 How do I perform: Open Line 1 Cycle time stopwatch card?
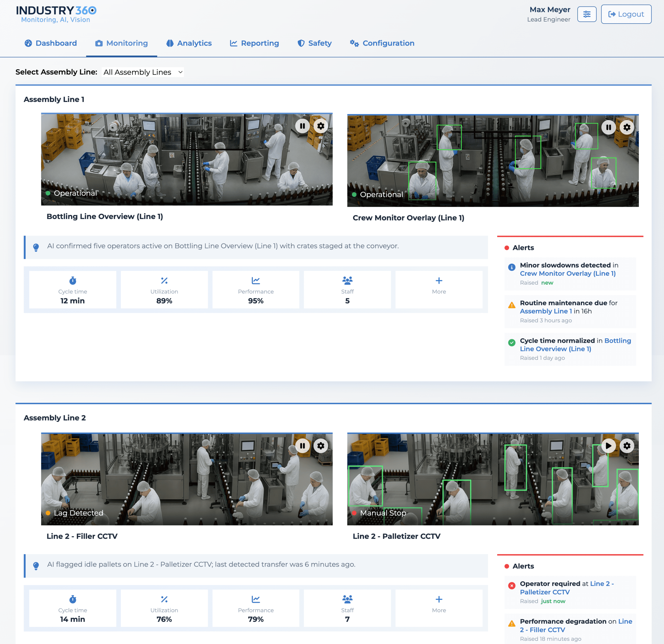[73, 290]
